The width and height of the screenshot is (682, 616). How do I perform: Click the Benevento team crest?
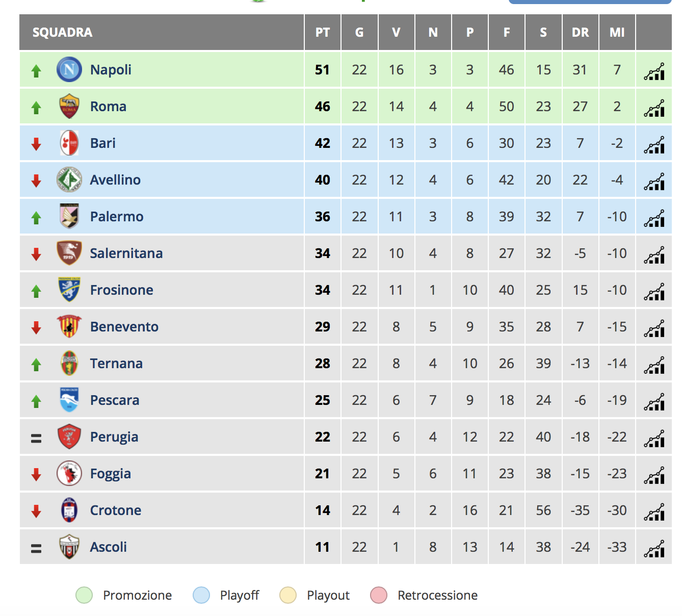69,327
